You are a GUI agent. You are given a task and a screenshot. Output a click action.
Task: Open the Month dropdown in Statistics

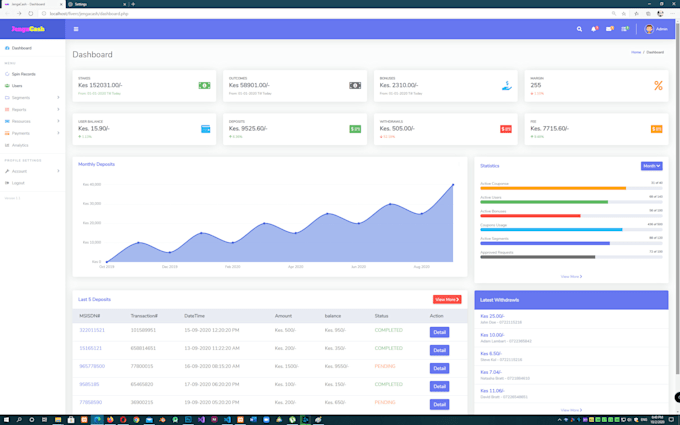651,166
